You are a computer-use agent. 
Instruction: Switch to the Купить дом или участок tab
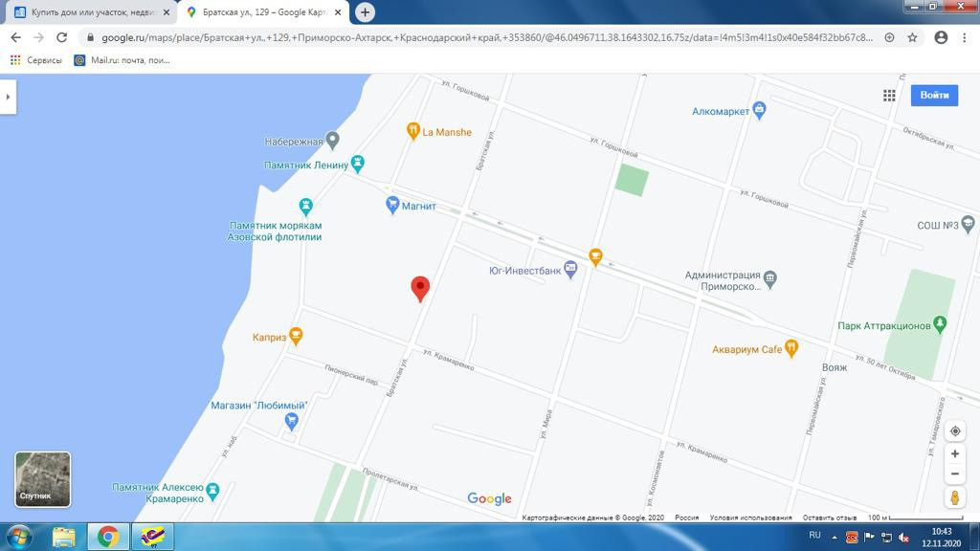[x=92, y=12]
